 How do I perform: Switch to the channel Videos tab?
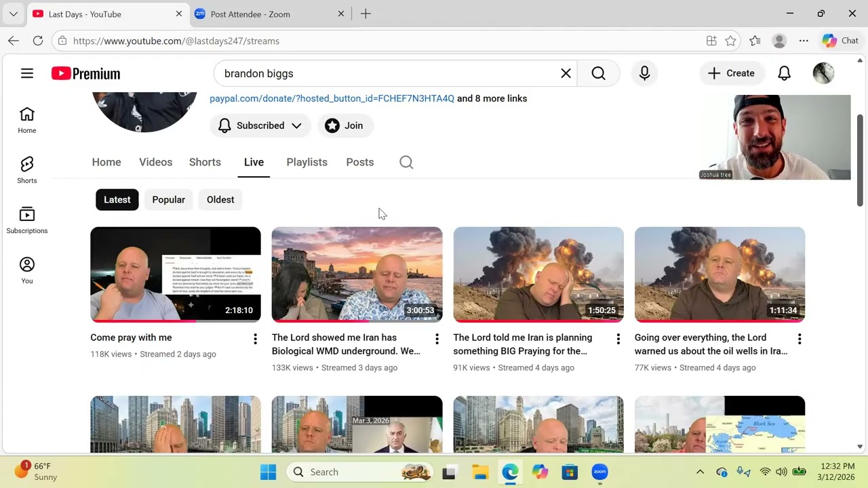coord(155,162)
